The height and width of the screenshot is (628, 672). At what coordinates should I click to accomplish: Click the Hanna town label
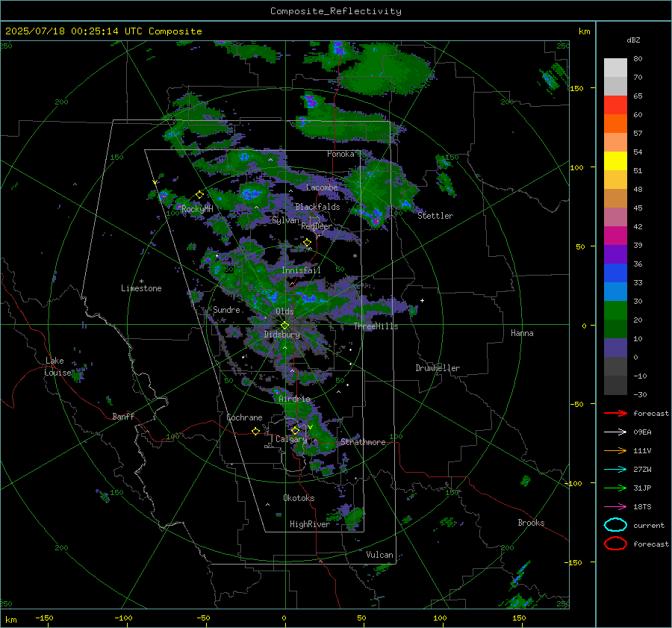click(x=522, y=333)
